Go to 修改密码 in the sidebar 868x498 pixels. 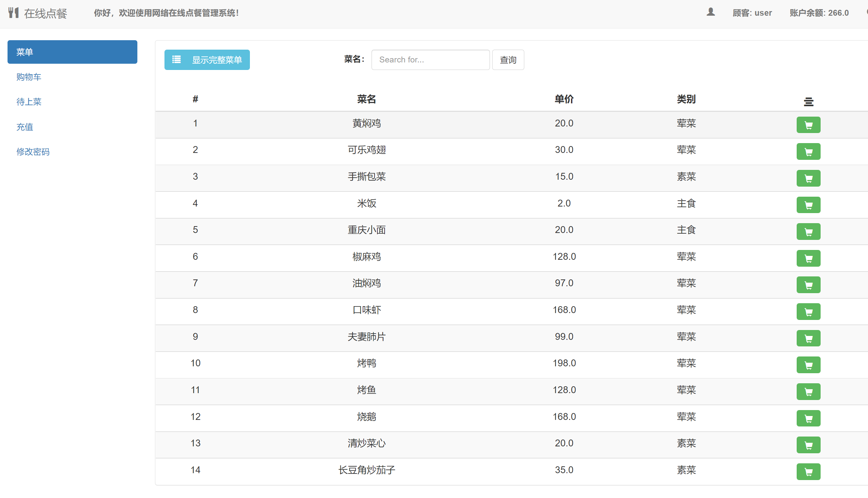pos(33,152)
